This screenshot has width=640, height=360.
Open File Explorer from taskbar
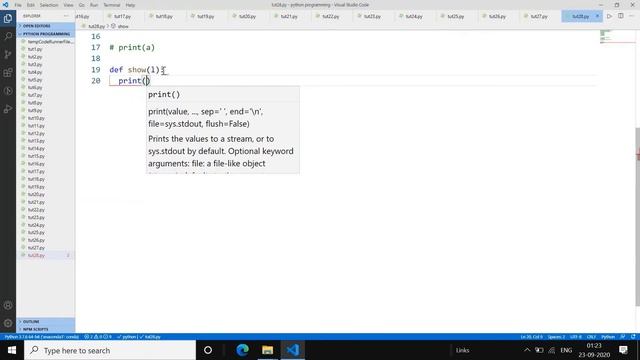[267, 350]
